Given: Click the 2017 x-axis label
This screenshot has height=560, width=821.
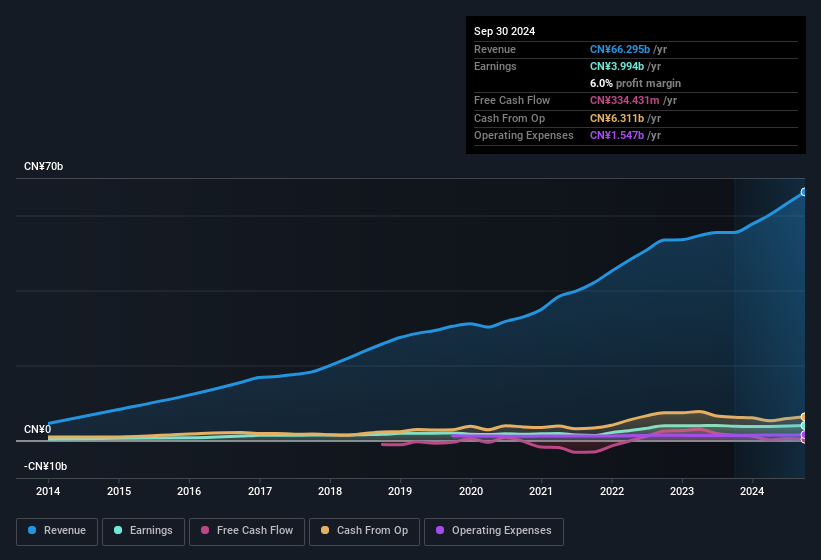Looking at the screenshot, I should coord(260,491).
